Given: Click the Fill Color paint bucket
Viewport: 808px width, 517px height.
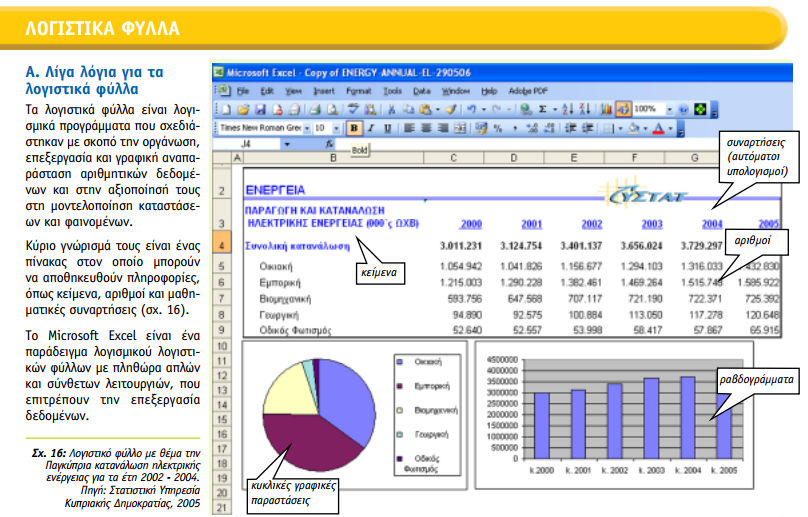Looking at the screenshot, I should (x=634, y=128).
